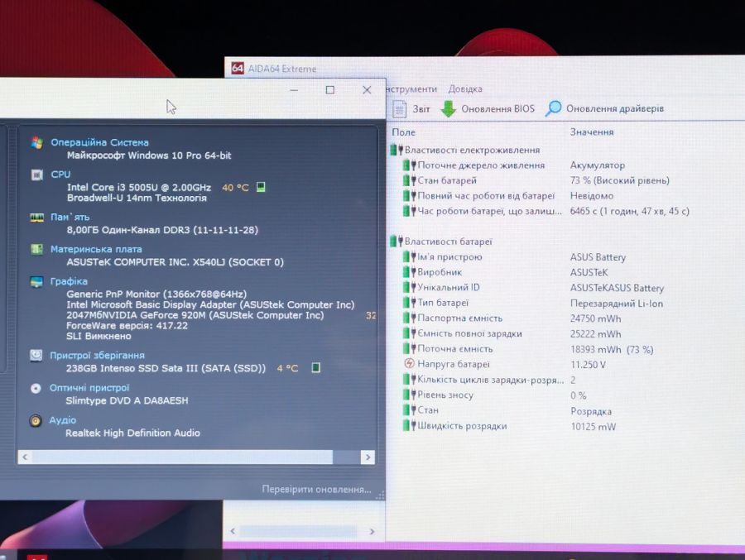Open the Графіка section link
This screenshot has height=560, width=745.
pos(69,281)
